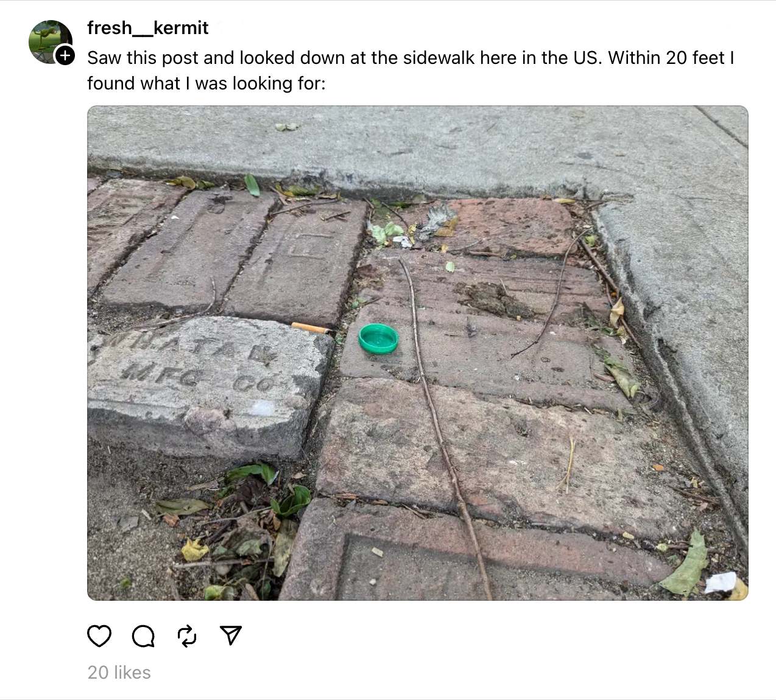The image size is (776, 700).
Task: Click the cigarette butt in the photo
Action: click(312, 328)
